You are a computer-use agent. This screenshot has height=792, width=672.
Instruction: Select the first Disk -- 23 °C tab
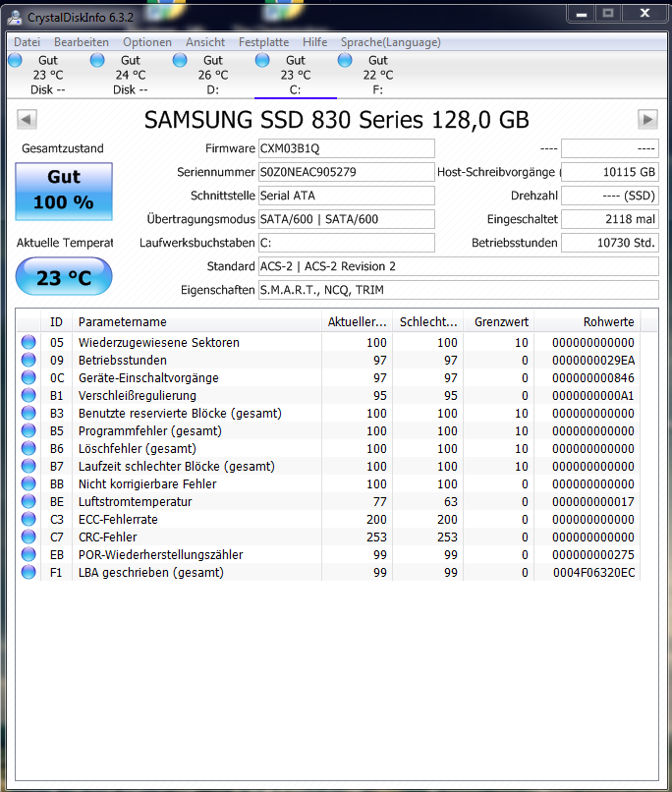[47, 75]
